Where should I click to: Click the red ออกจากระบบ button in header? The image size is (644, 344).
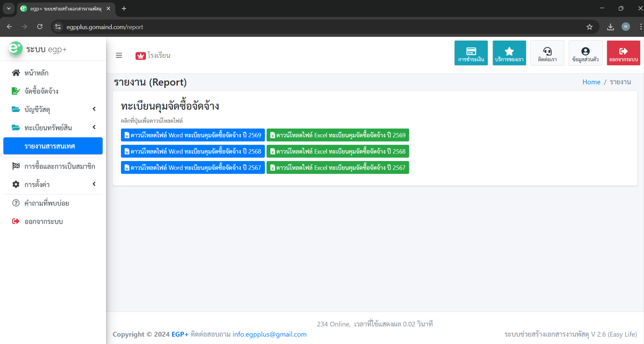click(623, 53)
